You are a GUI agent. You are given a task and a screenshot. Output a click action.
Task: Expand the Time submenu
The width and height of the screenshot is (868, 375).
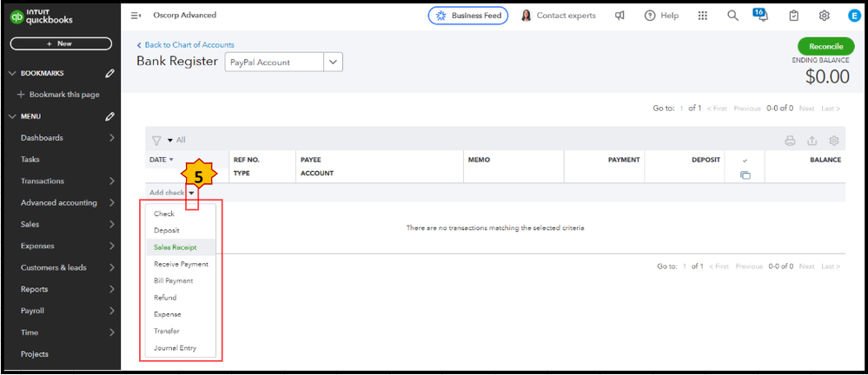(x=111, y=332)
